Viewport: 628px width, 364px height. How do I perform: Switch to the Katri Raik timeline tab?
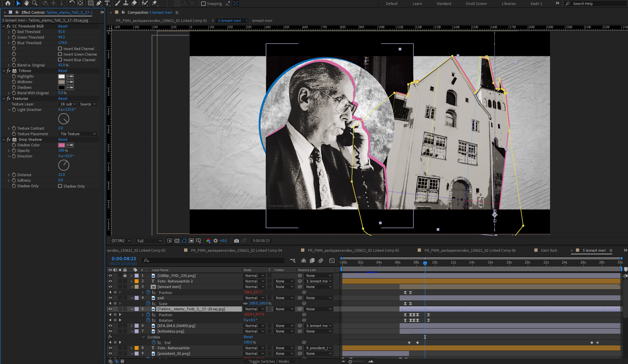549,250
